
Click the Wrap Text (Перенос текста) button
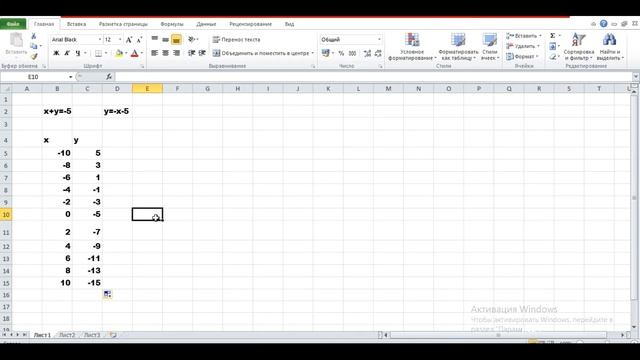[x=236, y=40]
